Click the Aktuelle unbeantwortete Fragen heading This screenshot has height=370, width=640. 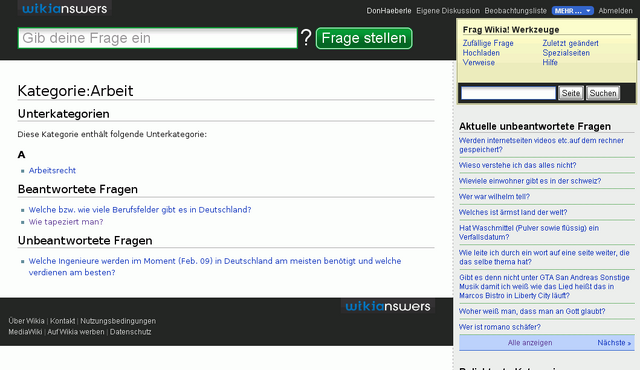pos(535,126)
